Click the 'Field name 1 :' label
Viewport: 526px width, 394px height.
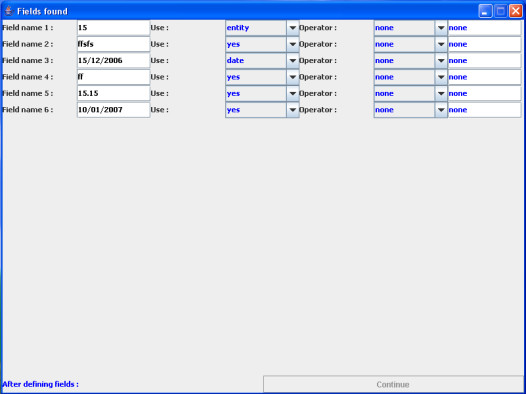click(28, 28)
